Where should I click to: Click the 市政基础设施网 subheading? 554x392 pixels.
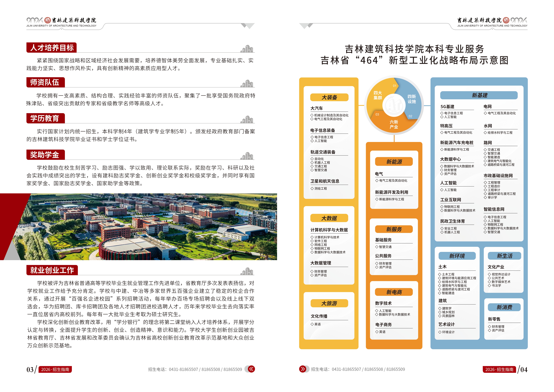click(498, 176)
